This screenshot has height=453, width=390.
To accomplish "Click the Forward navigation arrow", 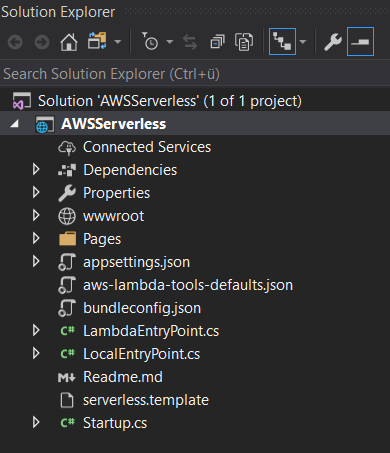I will point(42,42).
